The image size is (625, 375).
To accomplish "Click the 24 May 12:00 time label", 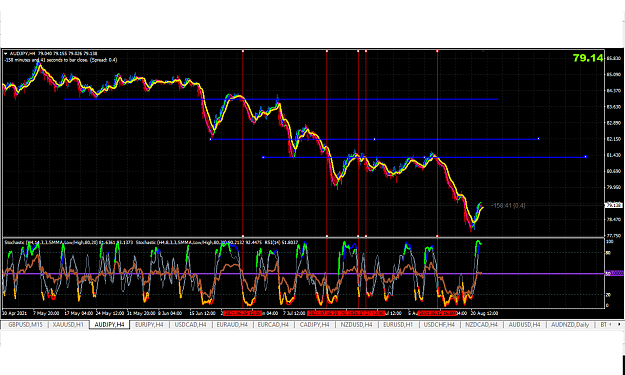I will tap(110, 313).
